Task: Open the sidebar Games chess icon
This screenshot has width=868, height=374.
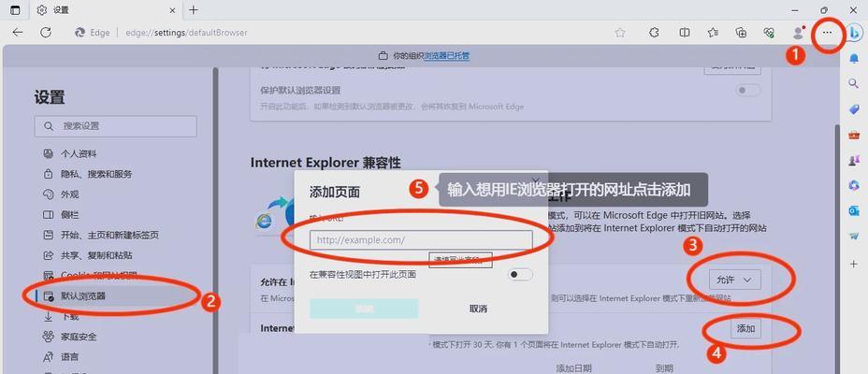Action: tap(854, 160)
